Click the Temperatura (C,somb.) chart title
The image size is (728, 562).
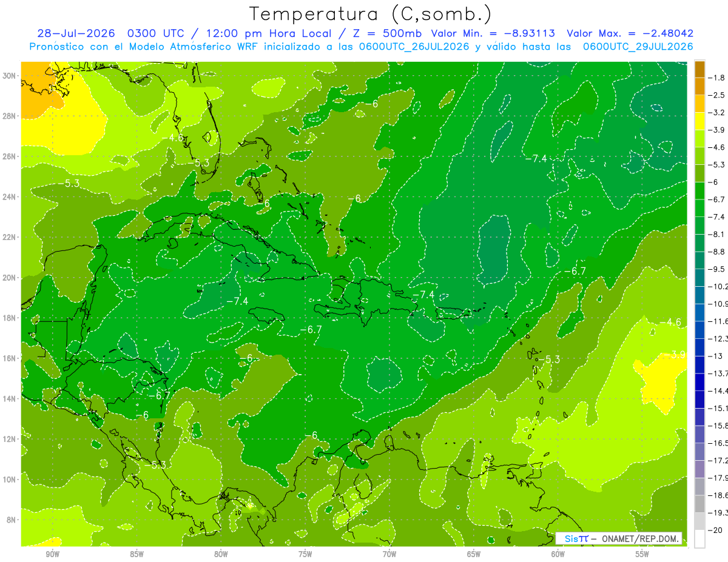(370, 15)
